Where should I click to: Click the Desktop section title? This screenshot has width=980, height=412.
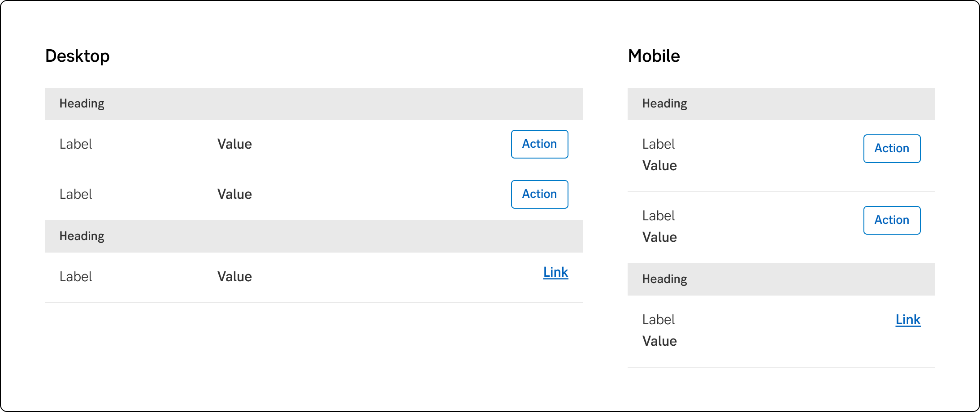click(78, 56)
